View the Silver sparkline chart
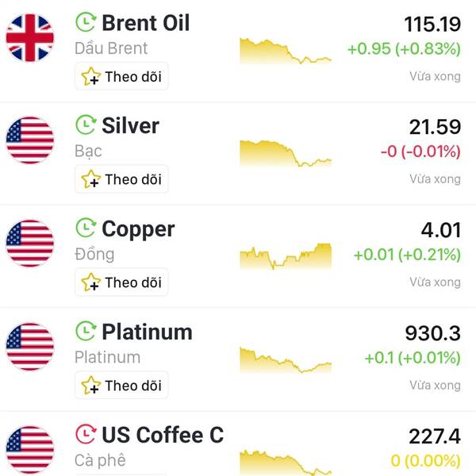The image size is (476, 476). [x=286, y=153]
